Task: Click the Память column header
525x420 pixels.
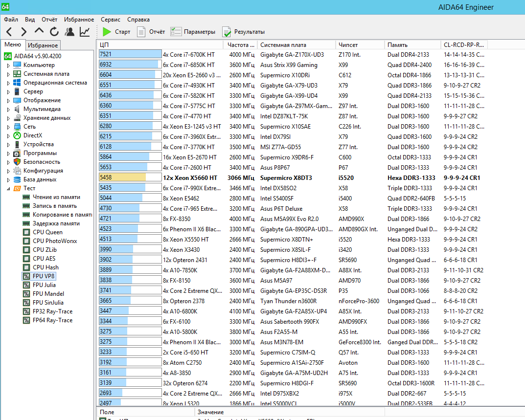Action: [x=412, y=45]
